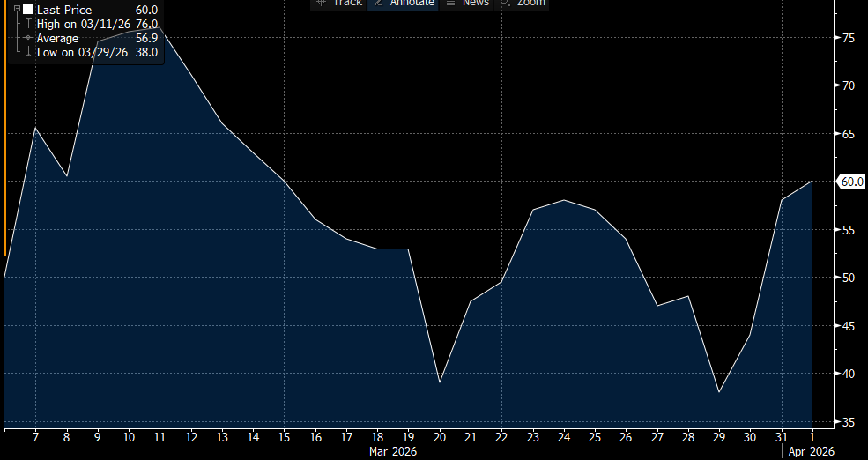This screenshot has width=868, height=460.
Task: Click the 65 label on the price axis
Action: pos(849,133)
